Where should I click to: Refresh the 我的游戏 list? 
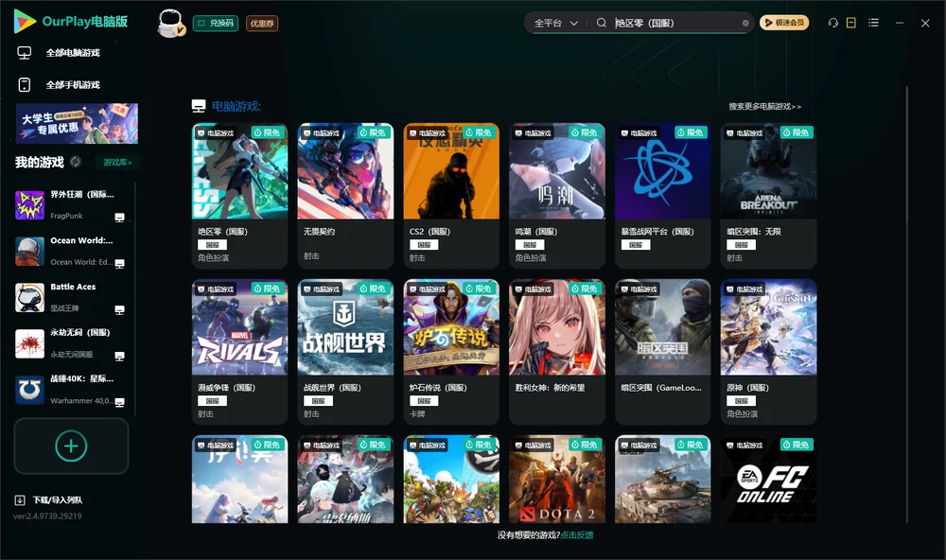point(76,162)
